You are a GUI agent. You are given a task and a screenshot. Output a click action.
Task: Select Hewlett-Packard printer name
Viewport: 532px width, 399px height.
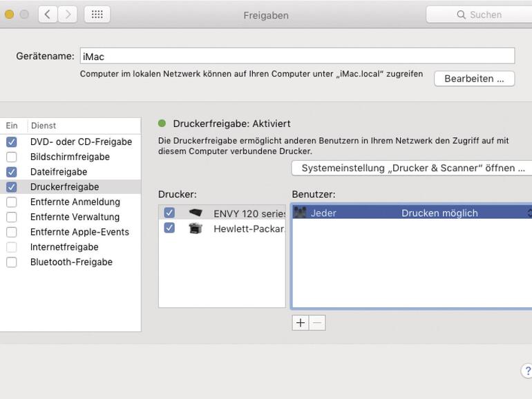tap(249, 228)
